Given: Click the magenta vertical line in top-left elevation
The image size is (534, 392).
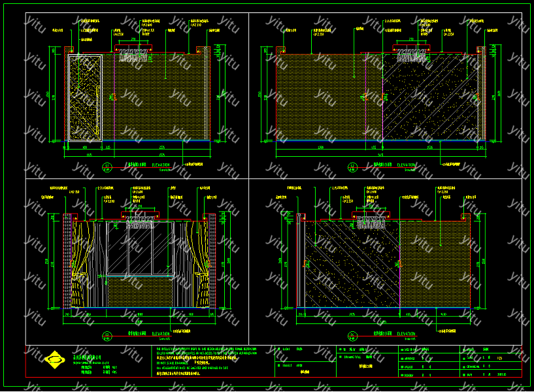Looking at the screenshot, I should [114, 98].
